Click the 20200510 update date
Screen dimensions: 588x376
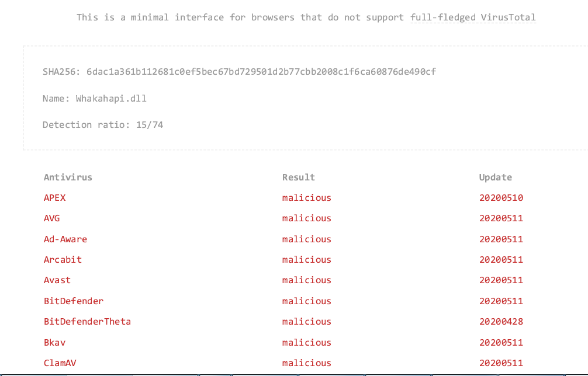click(501, 198)
